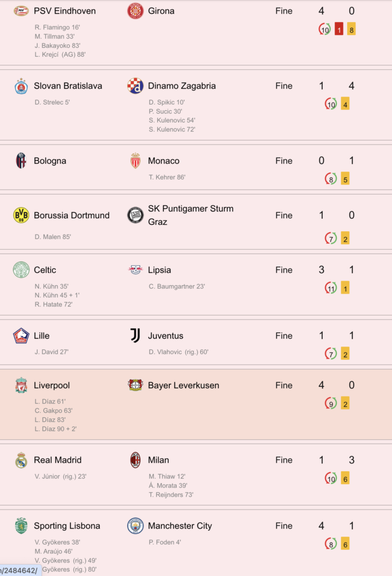The width and height of the screenshot is (392, 576).
Task: Click the red card badge in PSV match
Action: 339,29
